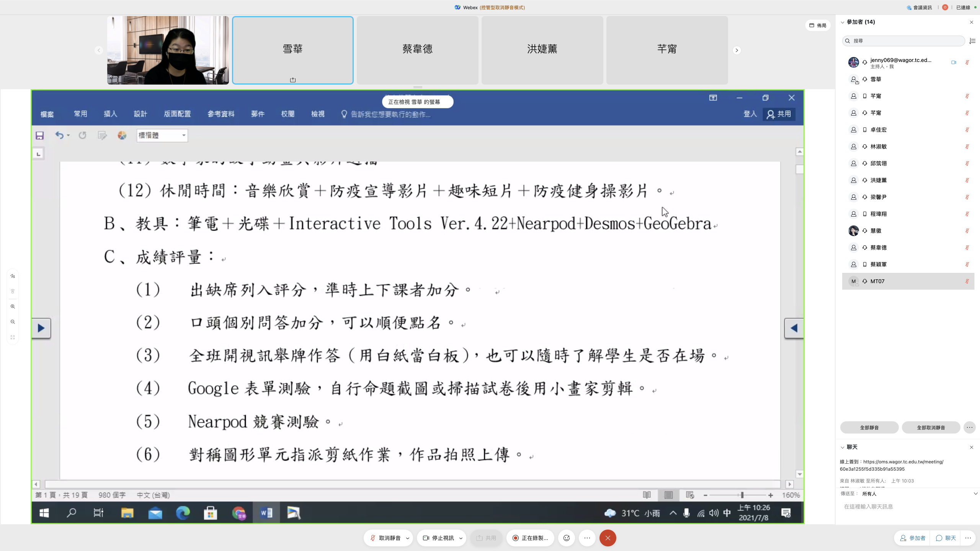This screenshot has width=980, height=551.
Task: Open participant list sort options icon
Action: (x=972, y=41)
